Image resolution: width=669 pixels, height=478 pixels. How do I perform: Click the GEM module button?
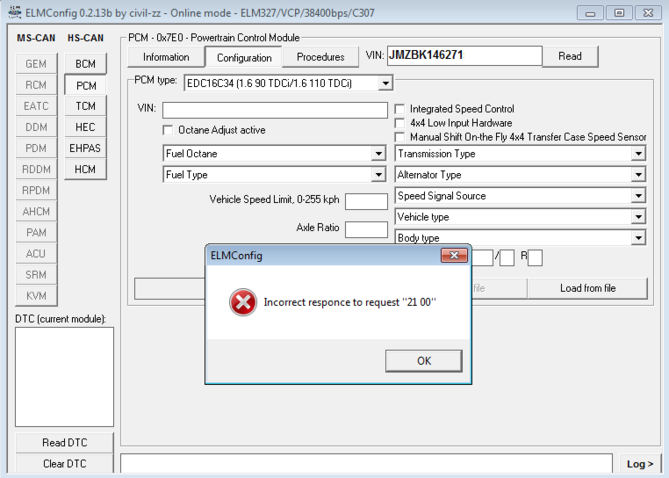[x=36, y=64]
